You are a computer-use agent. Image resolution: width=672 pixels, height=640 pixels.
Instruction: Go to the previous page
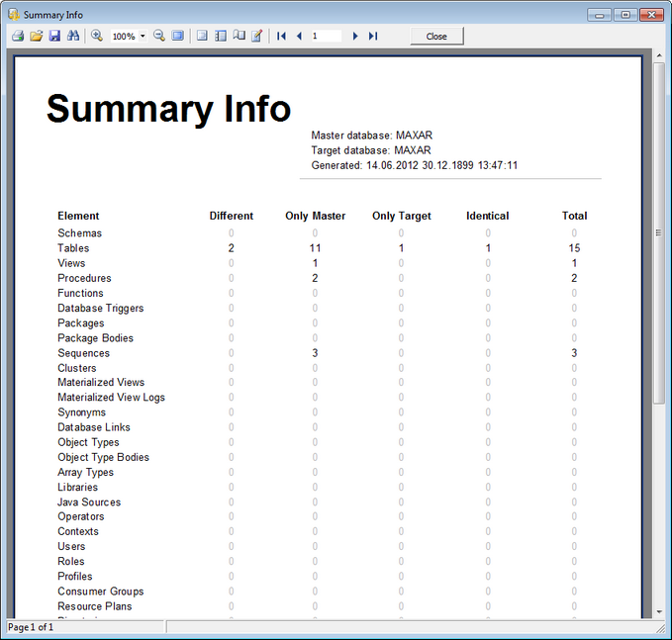coord(299,36)
